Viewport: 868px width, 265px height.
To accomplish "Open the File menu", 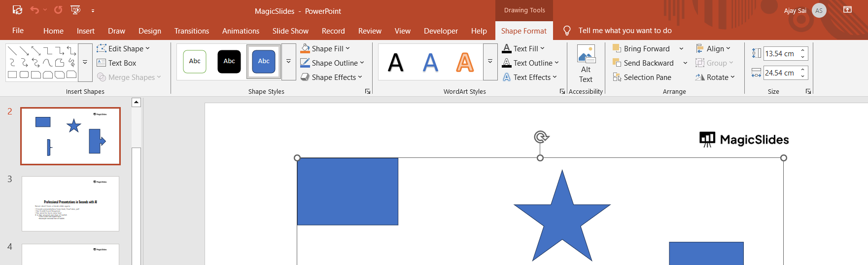I will pyautogui.click(x=18, y=31).
